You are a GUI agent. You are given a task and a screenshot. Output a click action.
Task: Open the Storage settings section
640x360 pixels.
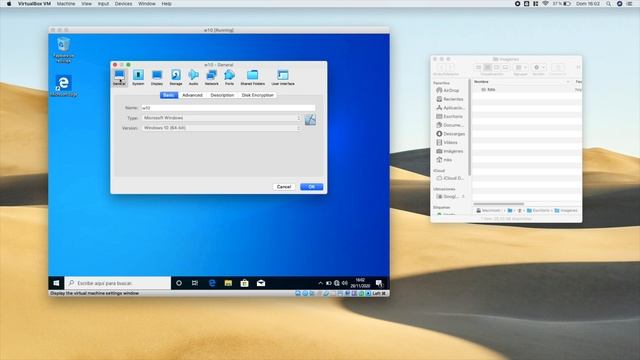coord(176,77)
